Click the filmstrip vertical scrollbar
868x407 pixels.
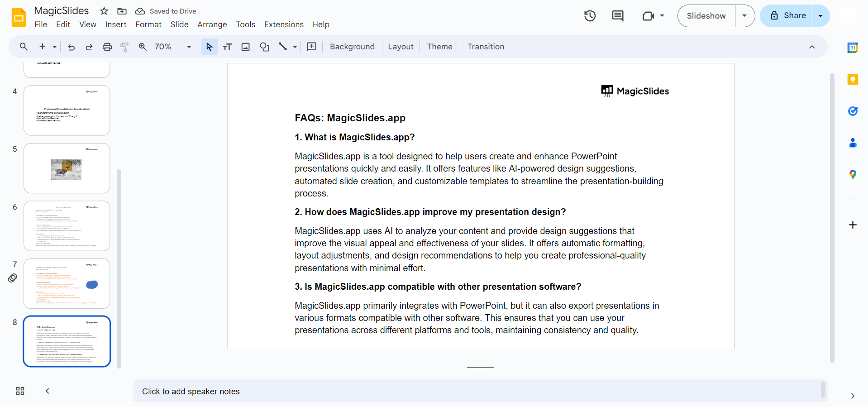tap(119, 269)
